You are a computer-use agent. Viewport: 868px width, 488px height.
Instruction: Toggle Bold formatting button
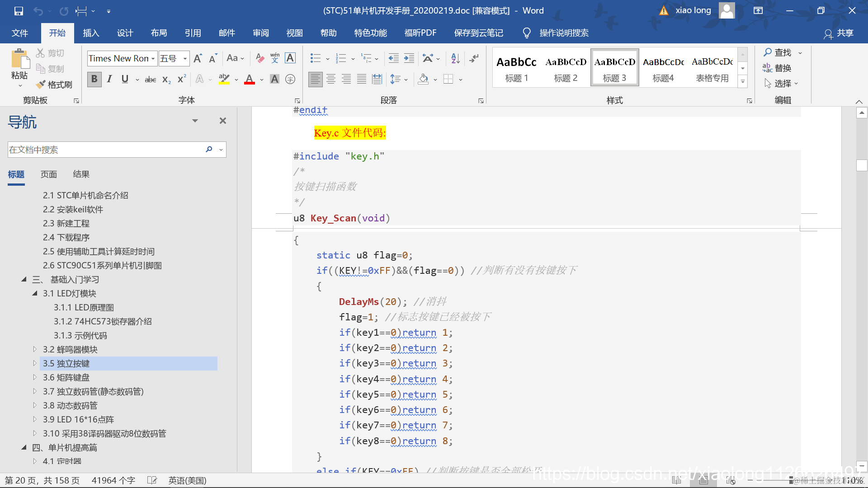point(94,80)
